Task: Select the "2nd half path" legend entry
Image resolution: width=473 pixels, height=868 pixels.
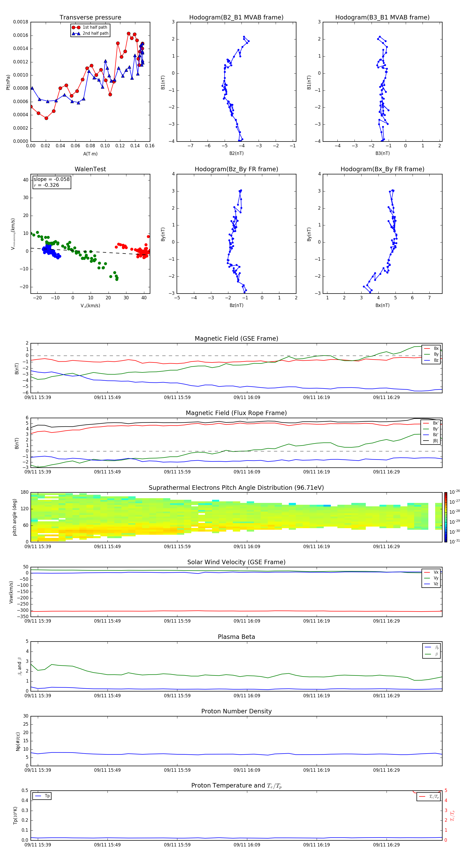Action: (x=90, y=33)
